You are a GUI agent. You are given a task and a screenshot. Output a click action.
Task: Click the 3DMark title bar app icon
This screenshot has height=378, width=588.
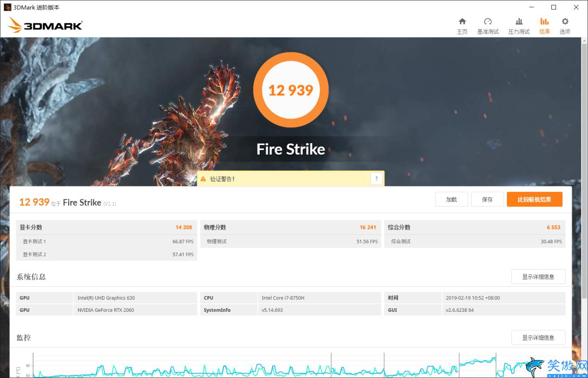(x=7, y=7)
